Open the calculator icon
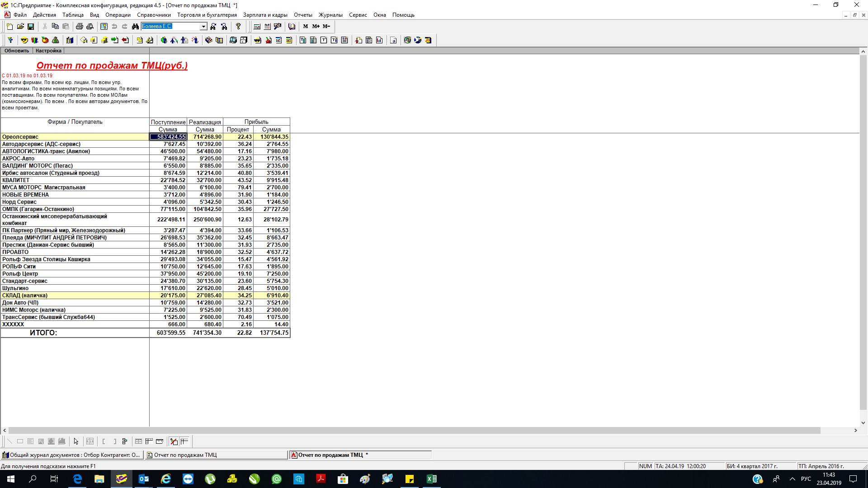 pos(257,27)
